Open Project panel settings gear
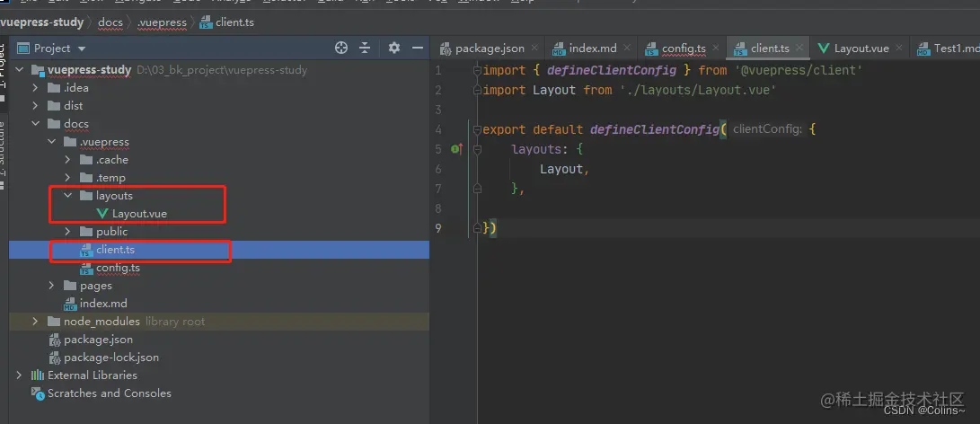 pos(393,49)
